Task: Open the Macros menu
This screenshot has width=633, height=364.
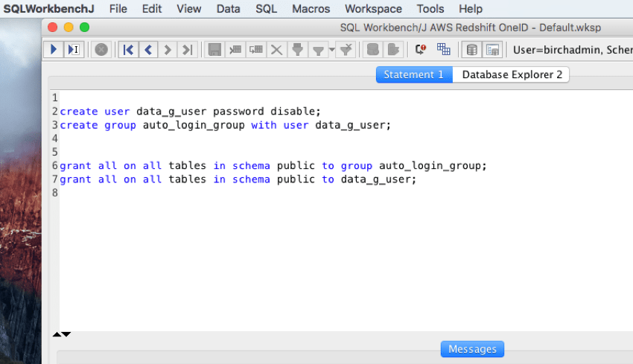Action: (311, 9)
